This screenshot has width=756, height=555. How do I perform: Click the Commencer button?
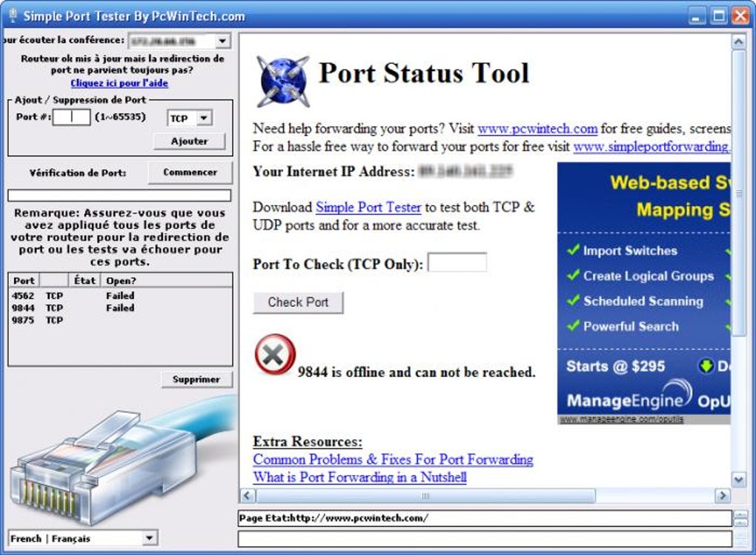coord(190,172)
